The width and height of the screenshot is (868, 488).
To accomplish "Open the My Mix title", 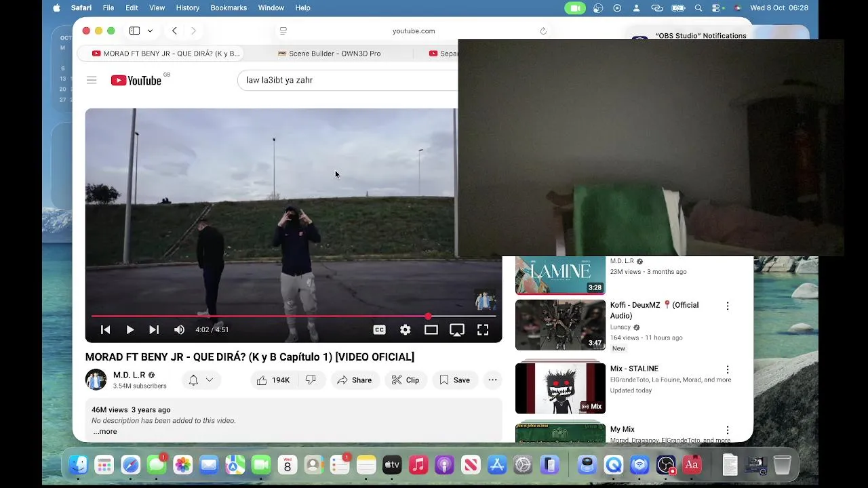I will 623,429.
